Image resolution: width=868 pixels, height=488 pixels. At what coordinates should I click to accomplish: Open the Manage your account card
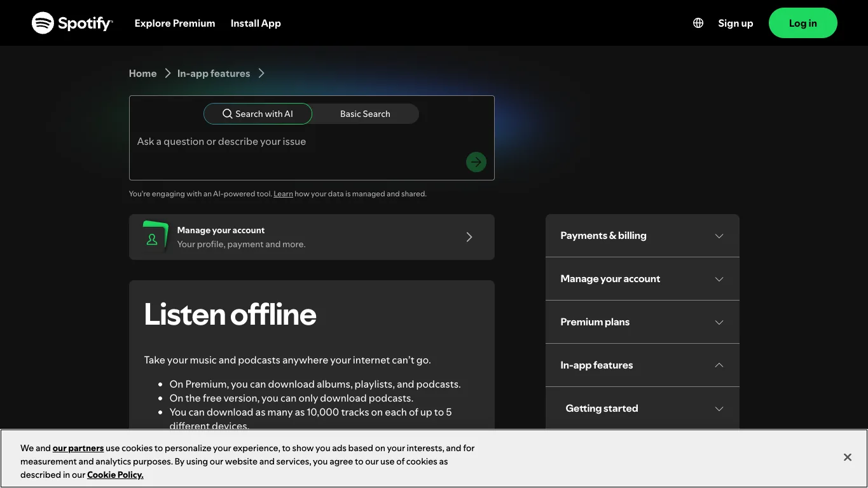point(312,237)
